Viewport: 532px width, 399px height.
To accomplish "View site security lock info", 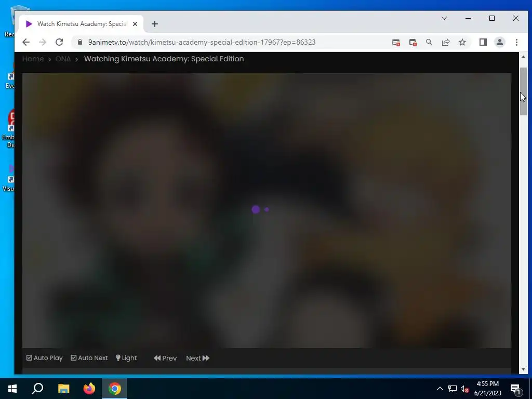I will pos(80,42).
